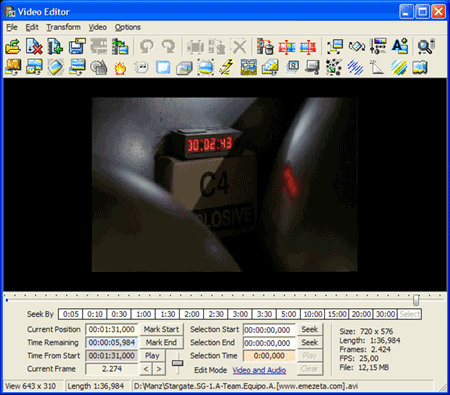450x395 pixels.
Task: Click the Selection End time field
Action: pyautogui.click(x=269, y=343)
